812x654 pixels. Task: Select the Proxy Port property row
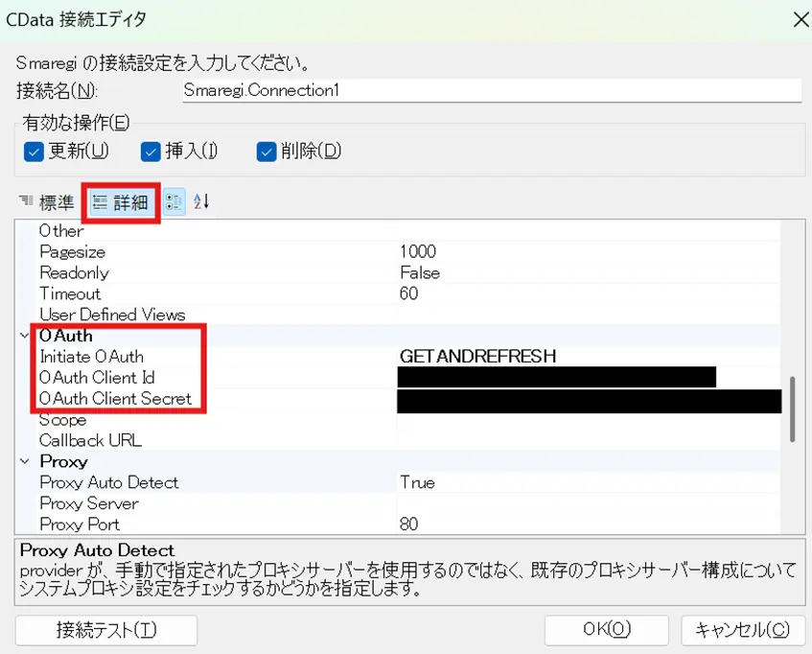click(x=409, y=524)
